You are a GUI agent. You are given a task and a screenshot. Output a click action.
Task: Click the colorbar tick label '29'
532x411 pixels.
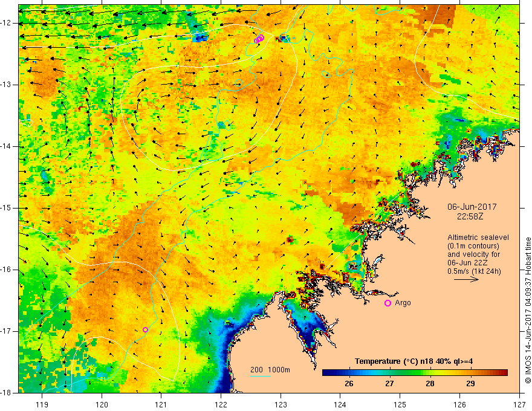tap(470, 384)
